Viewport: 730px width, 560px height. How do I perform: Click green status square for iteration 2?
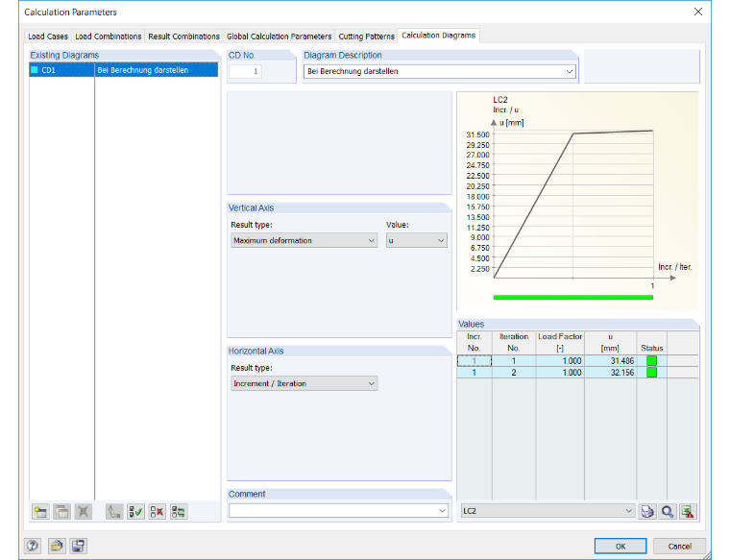point(651,373)
